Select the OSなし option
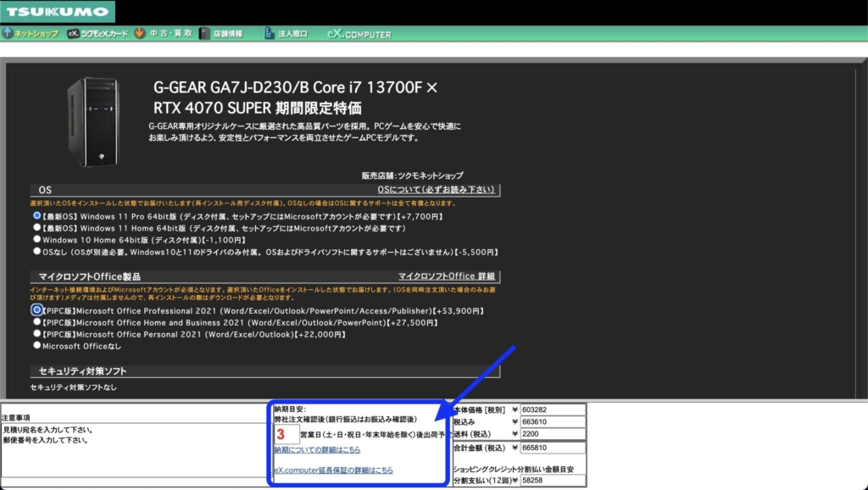This screenshot has height=490, width=868. tap(37, 252)
